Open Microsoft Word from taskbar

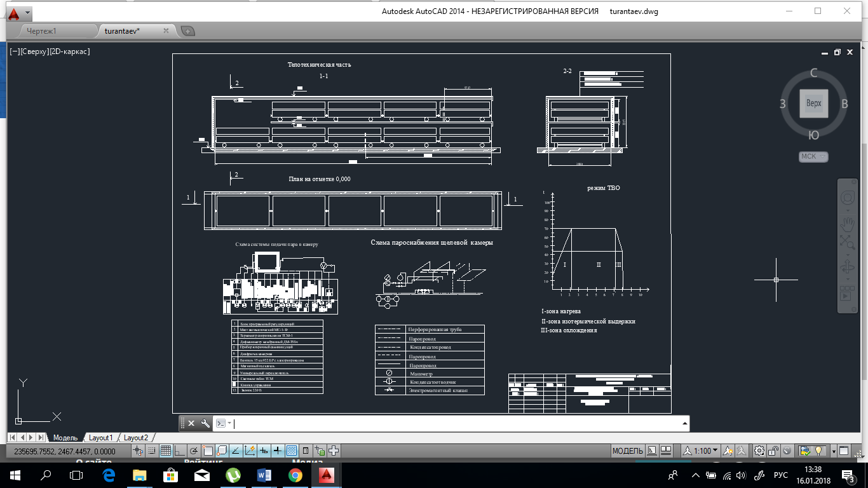pos(264,475)
